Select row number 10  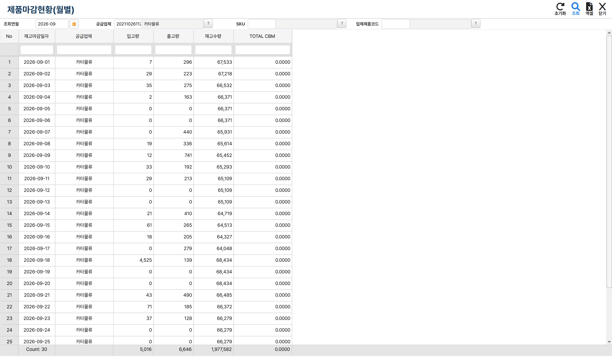[9, 167]
